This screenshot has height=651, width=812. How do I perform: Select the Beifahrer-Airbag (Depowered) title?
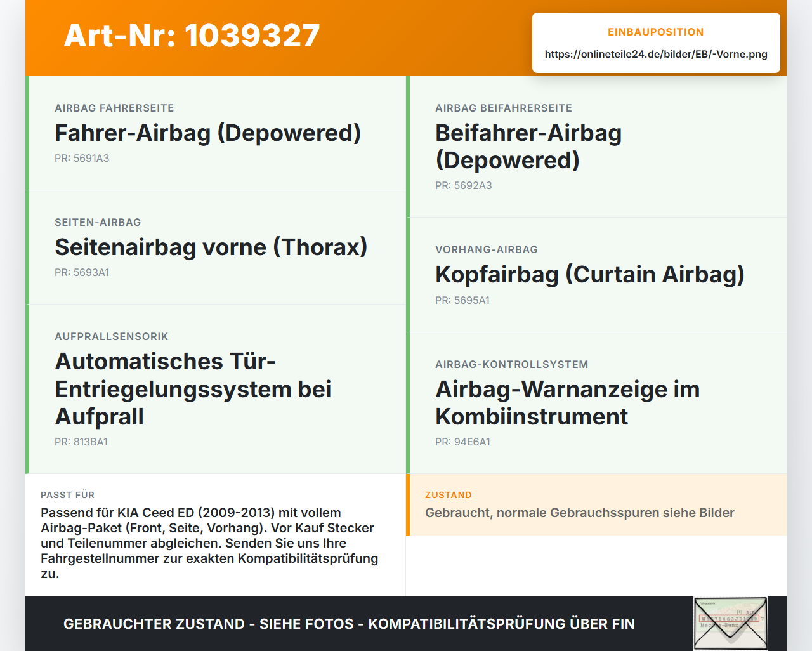[528, 147]
